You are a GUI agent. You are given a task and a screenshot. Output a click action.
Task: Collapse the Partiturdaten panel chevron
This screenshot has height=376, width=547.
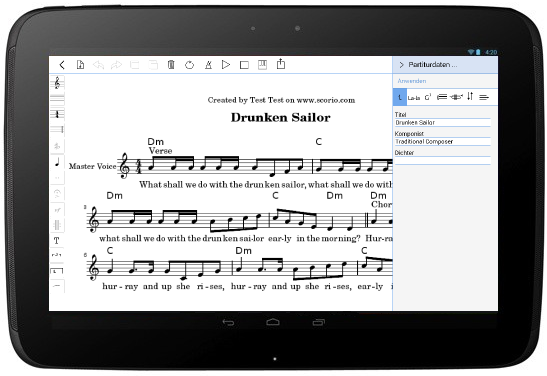click(401, 65)
